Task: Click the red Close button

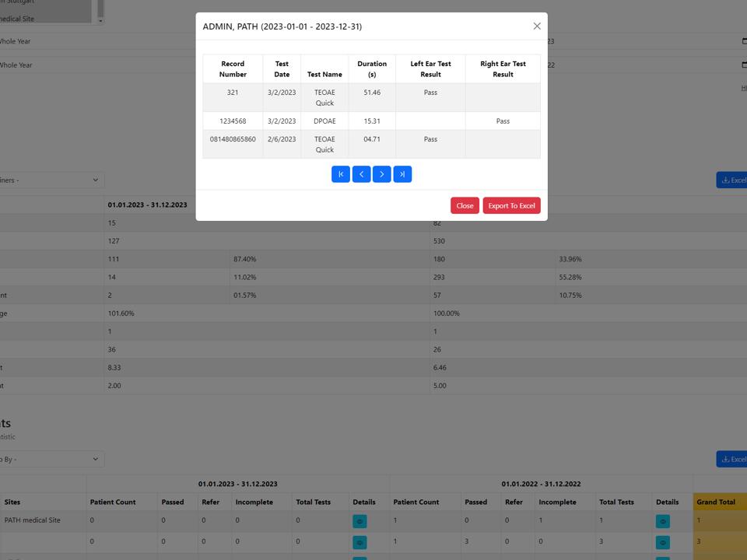Action: tap(465, 205)
